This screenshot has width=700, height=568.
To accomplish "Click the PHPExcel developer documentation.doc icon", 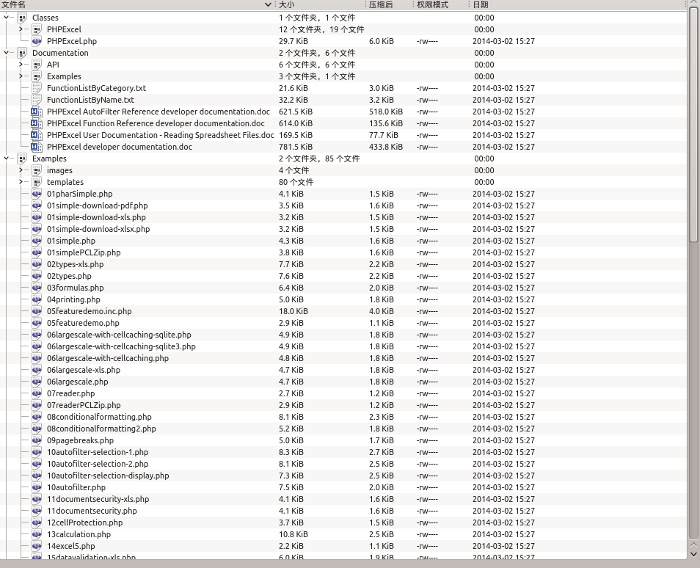I will (x=37, y=147).
